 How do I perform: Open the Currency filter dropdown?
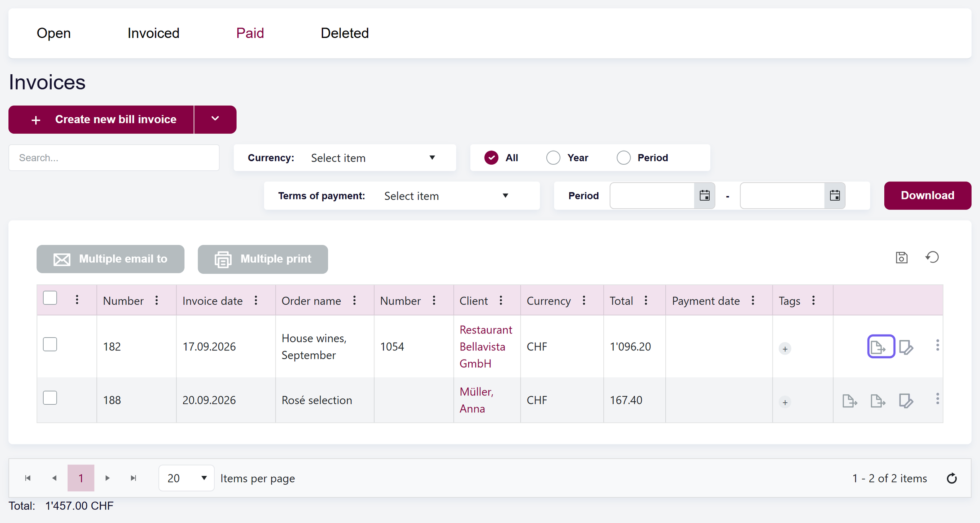[x=374, y=158]
